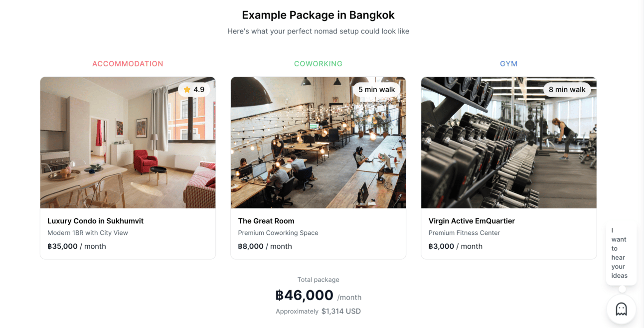644x328 pixels.
Task: Select the 4.9 rating badge
Action: click(x=194, y=90)
